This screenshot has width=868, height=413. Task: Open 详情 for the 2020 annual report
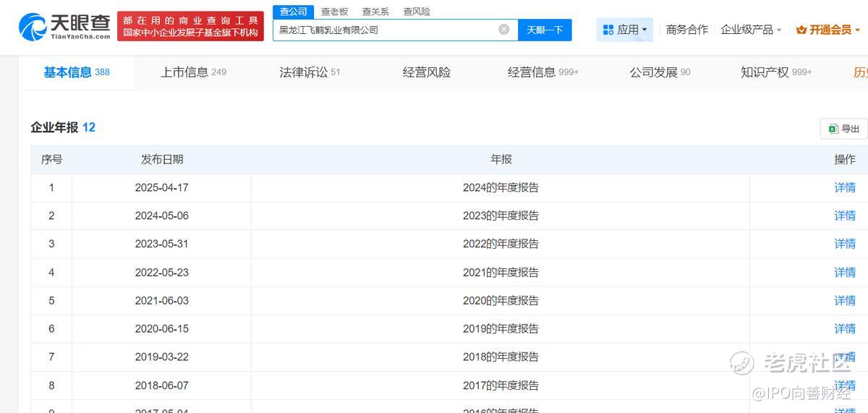(845, 300)
